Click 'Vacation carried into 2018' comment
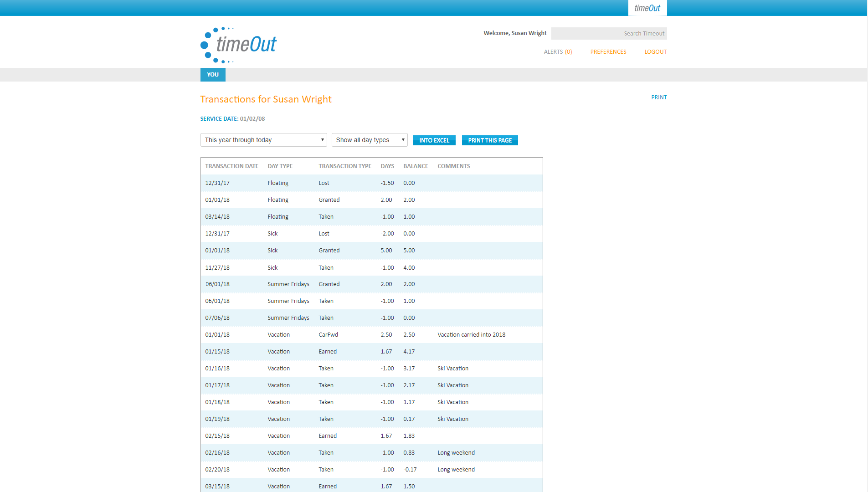 tap(471, 335)
